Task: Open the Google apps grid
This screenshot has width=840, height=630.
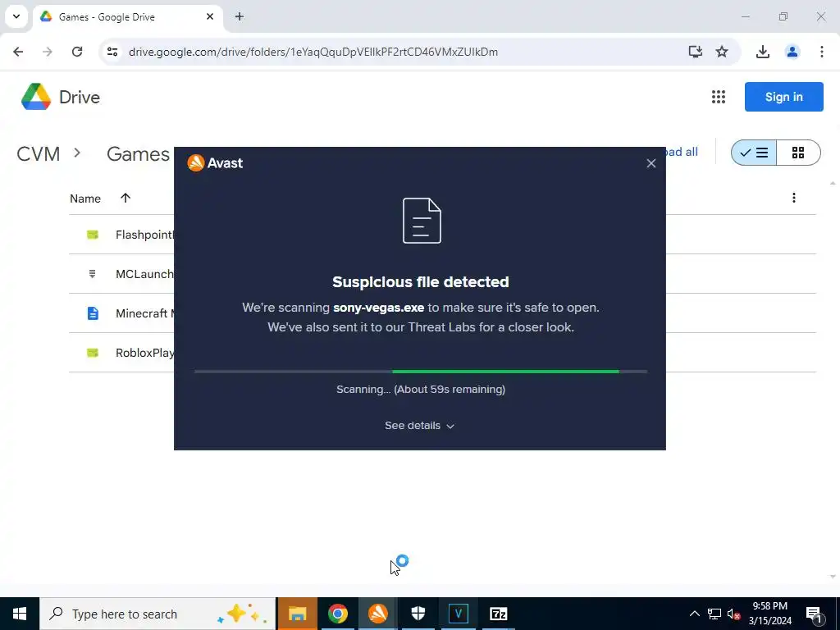Action: tap(719, 97)
